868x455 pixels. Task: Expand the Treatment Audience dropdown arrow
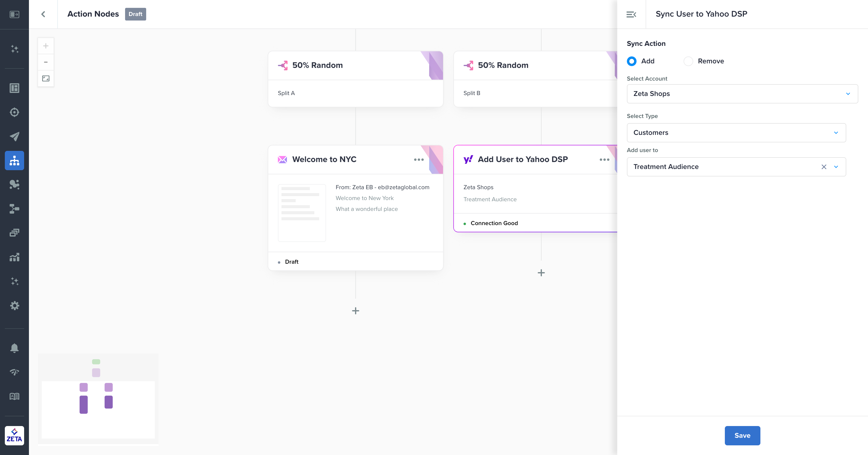click(836, 167)
